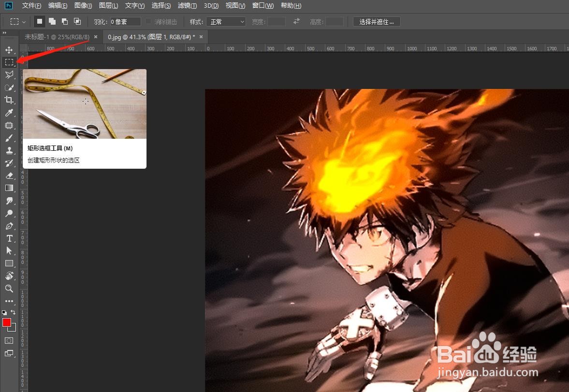The image size is (569, 392).
Task: Select the Gradient tool
Action: (9, 188)
